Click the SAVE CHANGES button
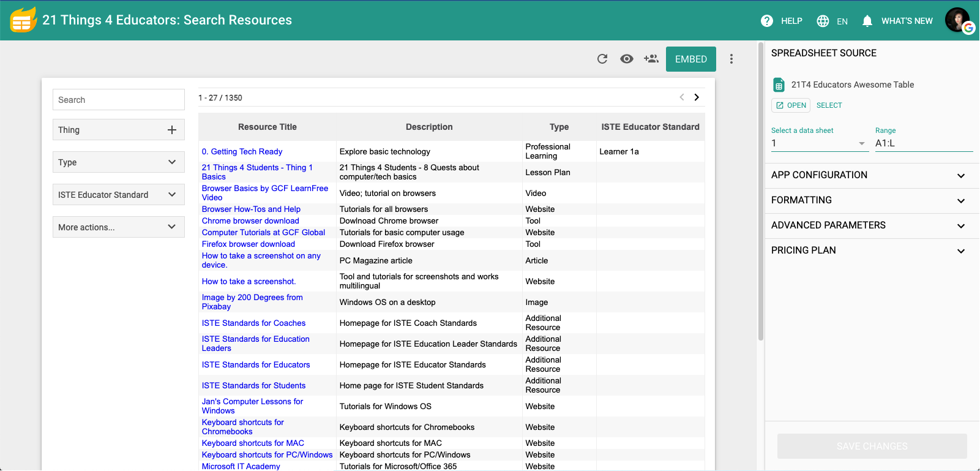 (x=872, y=447)
